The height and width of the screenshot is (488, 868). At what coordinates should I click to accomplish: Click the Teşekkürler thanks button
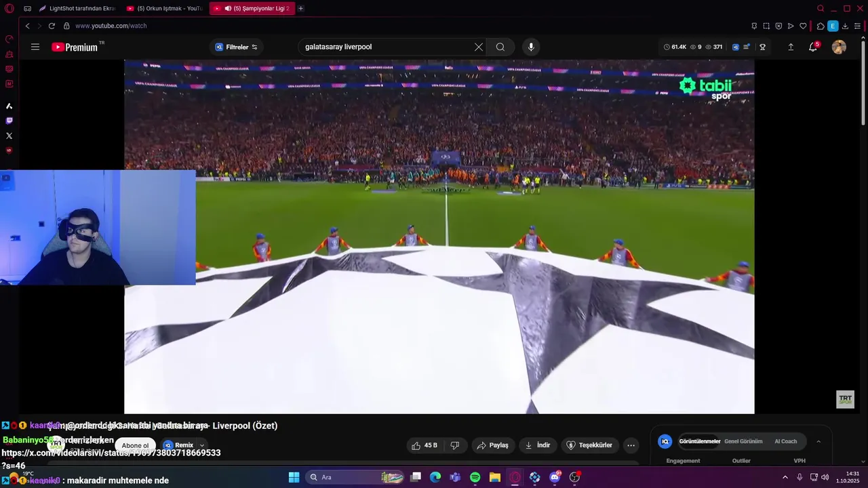590,445
